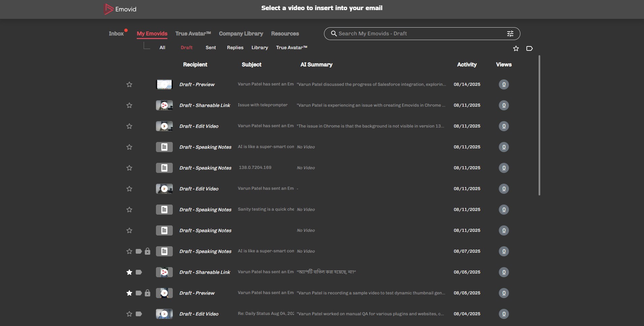This screenshot has height=326, width=644.
Task: Open the search filter options icon
Action: (510, 34)
